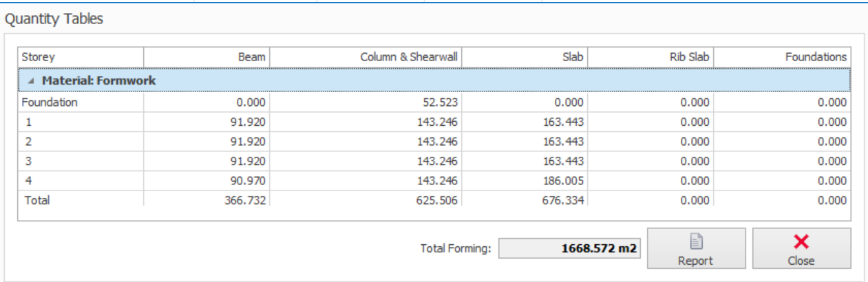
Task: Select the storey 1 row label
Action: 29,122
